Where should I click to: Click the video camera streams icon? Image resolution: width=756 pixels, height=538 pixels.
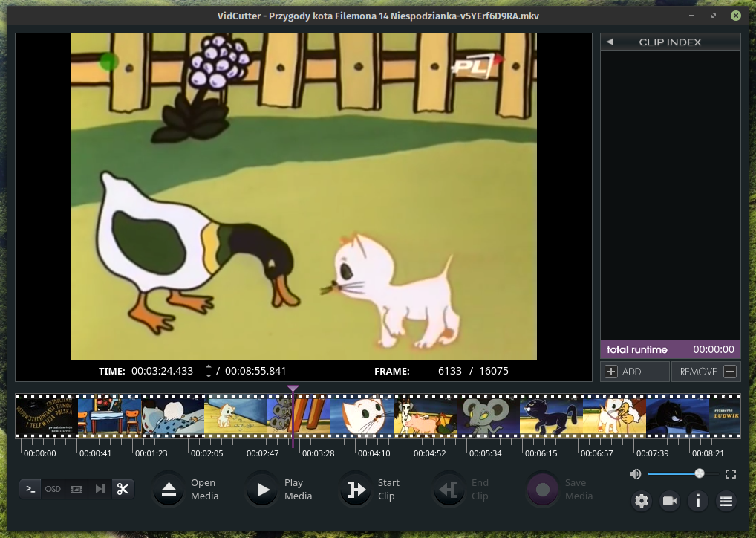pyautogui.click(x=670, y=501)
